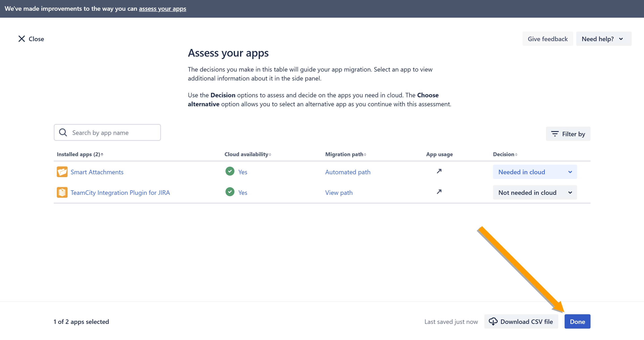Click the X close icon
Screen dimensions: 644x340
[x=22, y=39]
